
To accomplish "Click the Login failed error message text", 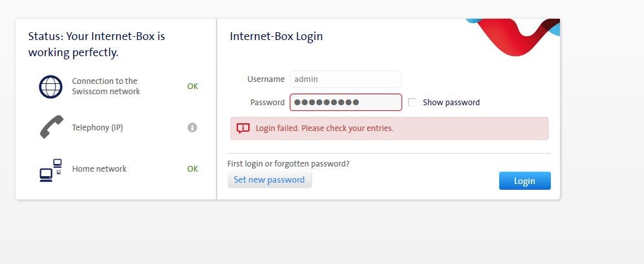I will [x=325, y=128].
